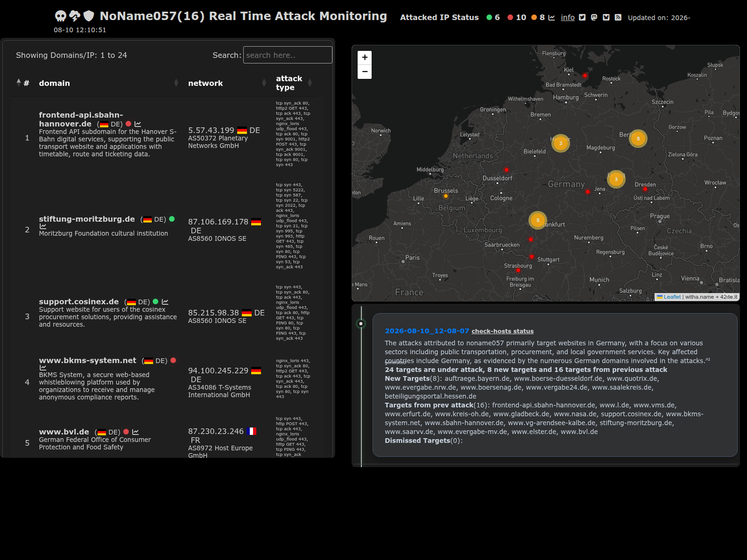The image size is (747, 560).
Task: Open the Leipzig cluster of 3 on the map
Action: 616,179
